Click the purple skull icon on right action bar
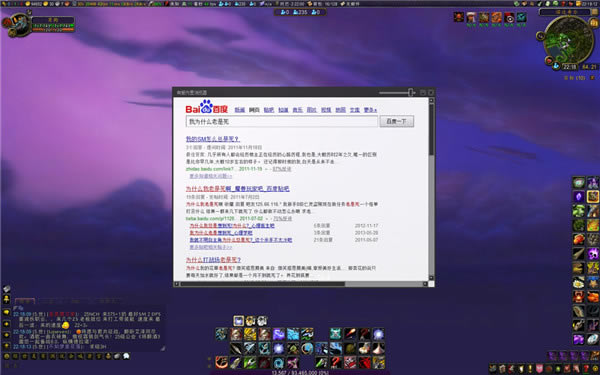This screenshot has height=375, width=600. pos(593,254)
